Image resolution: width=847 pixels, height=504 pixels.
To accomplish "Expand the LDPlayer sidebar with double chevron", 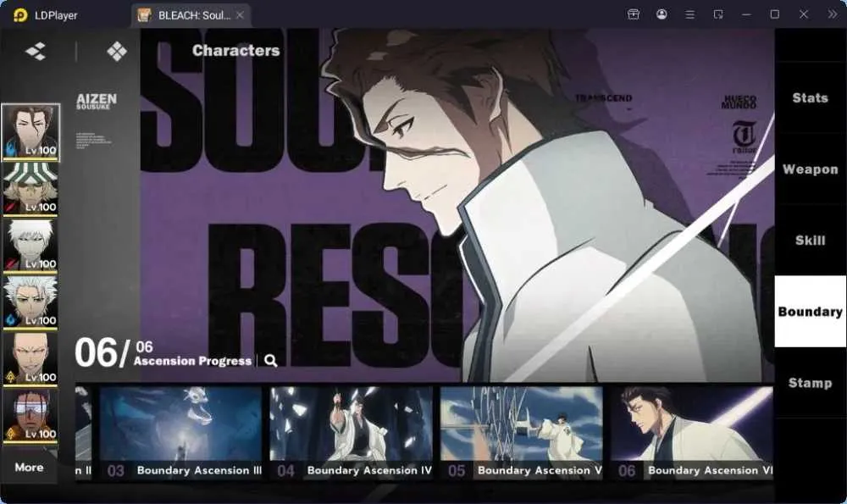I will click(832, 14).
